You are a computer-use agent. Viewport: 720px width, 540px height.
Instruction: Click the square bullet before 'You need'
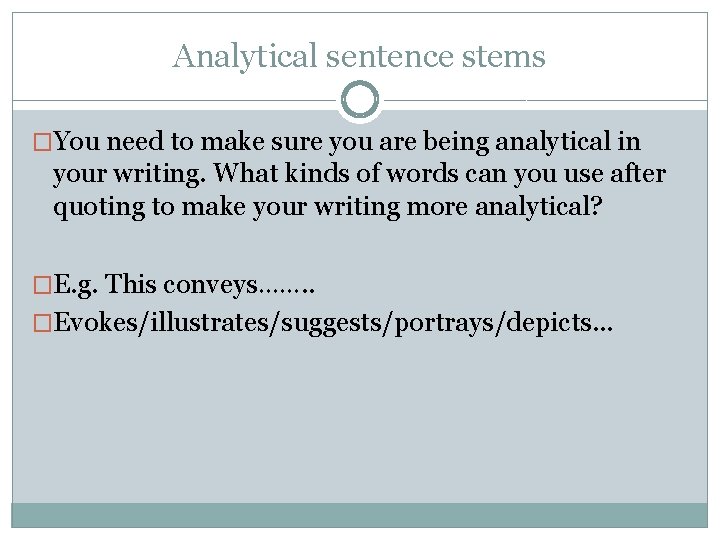coord(42,142)
